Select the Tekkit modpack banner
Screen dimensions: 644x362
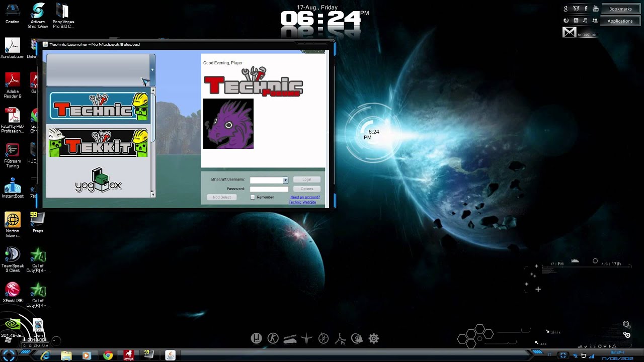(x=99, y=143)
